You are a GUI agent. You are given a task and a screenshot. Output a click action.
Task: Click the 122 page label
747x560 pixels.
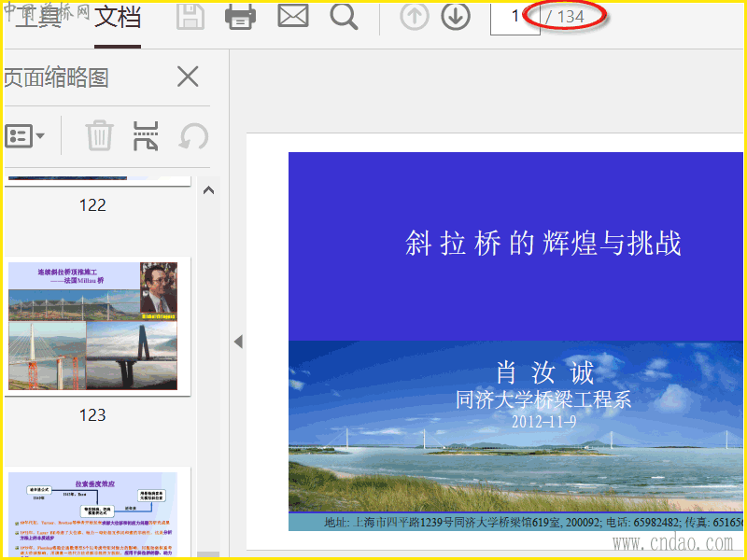point(92,205)
